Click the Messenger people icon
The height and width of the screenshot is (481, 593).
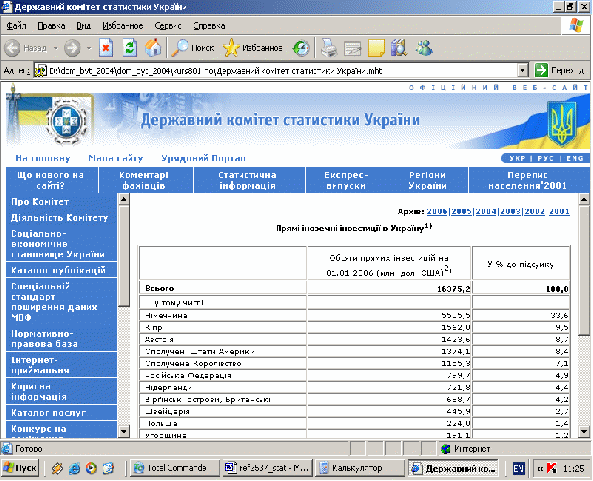click(424, 48)
